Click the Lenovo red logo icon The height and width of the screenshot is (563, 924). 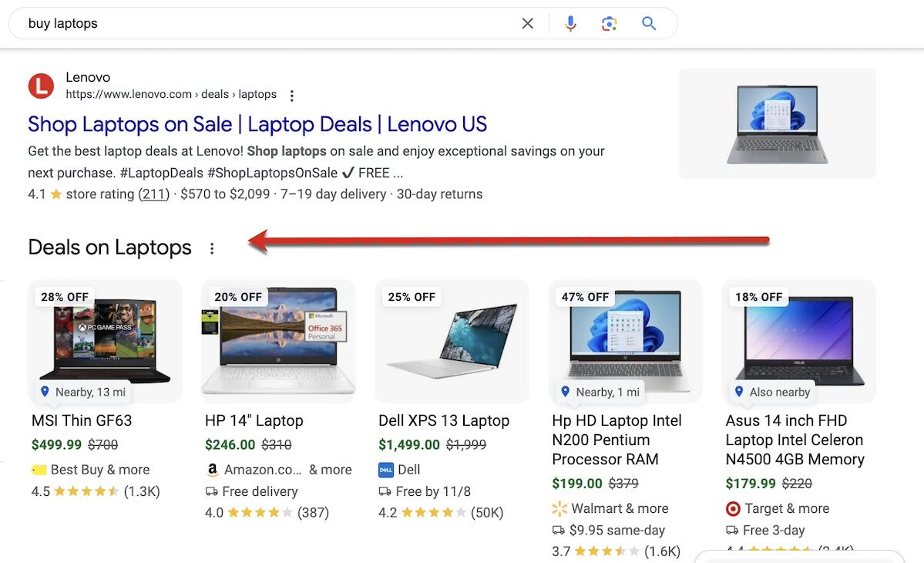coord(41,86)
